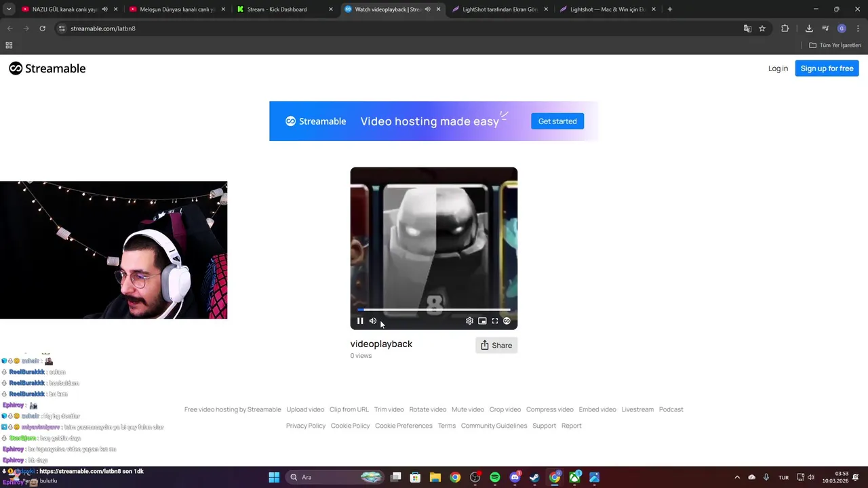Click Sign up for free button
This screenshot has height=488, width=868.
(x=827, y=68)
